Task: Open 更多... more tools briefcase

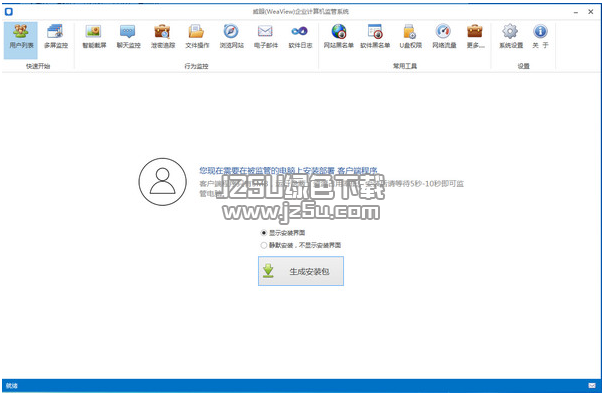Action: coord(475,36)
